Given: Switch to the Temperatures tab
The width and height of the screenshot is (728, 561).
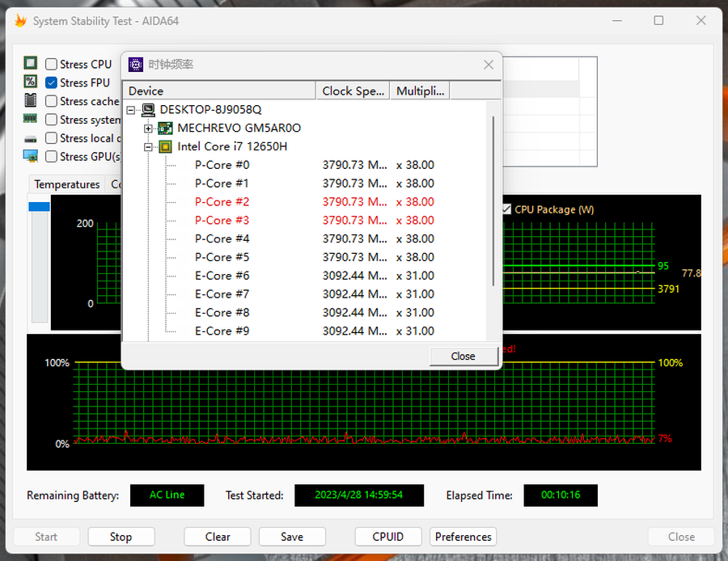Looking at the screenshot, I should [x=67, y=184].
